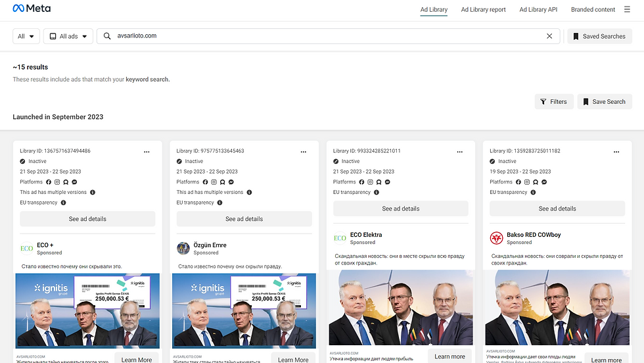Image resolution: width=644 pixels, height=363 pixels.
Task: Click Facebook platform icon in Özgün Emre card
Action: (x=205, y=182)
